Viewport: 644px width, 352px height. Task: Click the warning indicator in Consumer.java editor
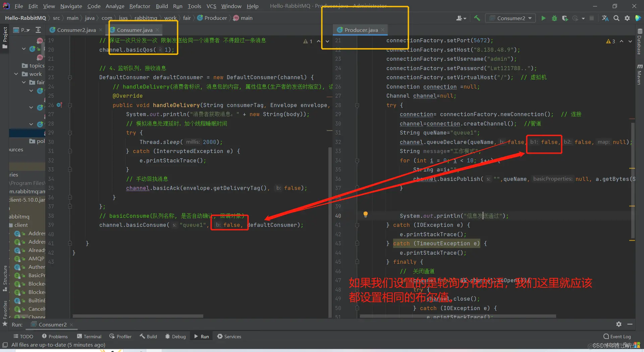point(308,41)
